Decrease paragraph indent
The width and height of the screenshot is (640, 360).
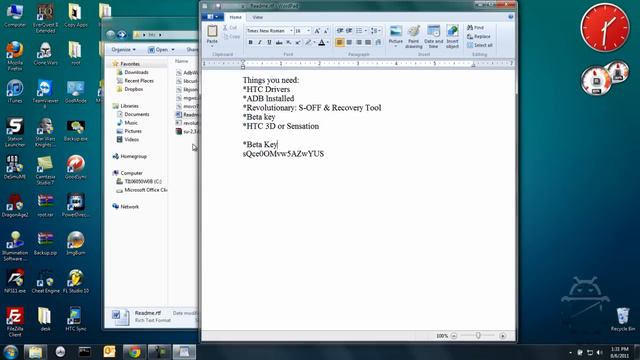point(340,31)
